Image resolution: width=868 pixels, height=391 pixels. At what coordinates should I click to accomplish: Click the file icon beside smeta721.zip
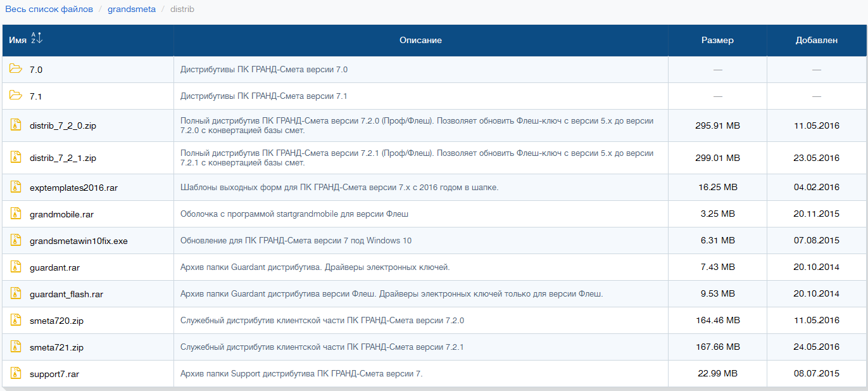pos(16,347)
